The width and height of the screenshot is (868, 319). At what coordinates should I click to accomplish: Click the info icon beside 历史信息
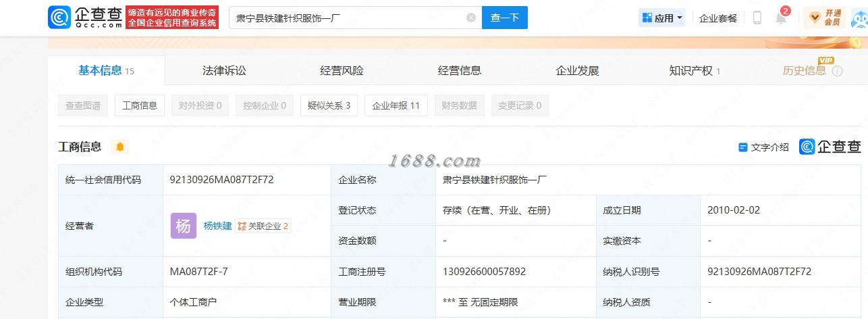coord(837,70)
